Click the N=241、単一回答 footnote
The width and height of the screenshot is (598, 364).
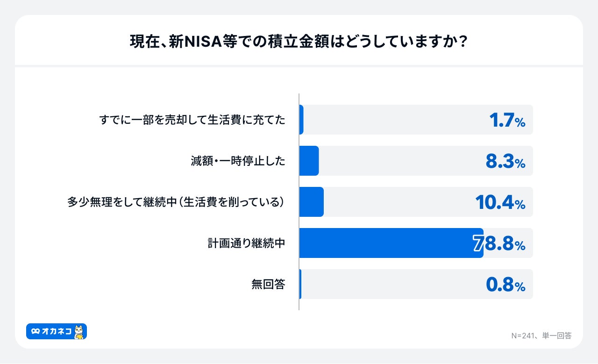(541, 335)
